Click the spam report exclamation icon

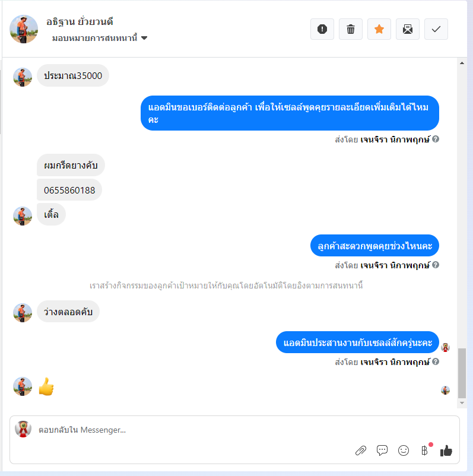click(x=322, y=29)
